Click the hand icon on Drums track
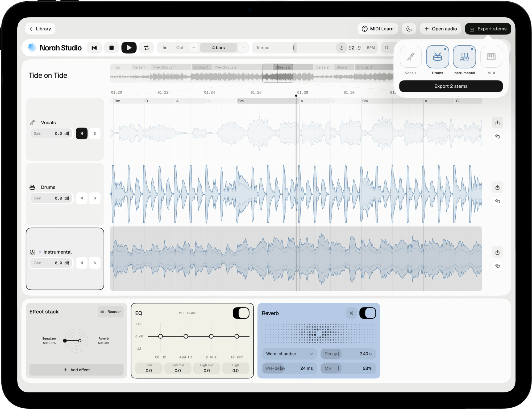This screenshot has width=532, height=409. coord(497,201)
